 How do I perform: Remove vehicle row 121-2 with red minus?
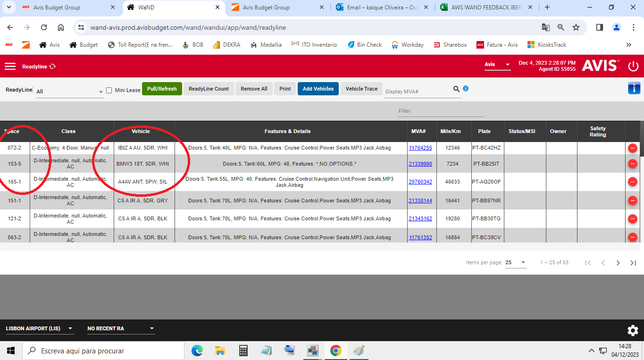coord(633,219)
